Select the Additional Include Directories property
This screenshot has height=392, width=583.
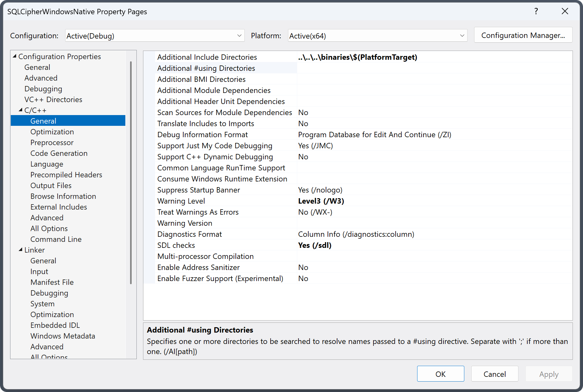click(x=207, y=57)
